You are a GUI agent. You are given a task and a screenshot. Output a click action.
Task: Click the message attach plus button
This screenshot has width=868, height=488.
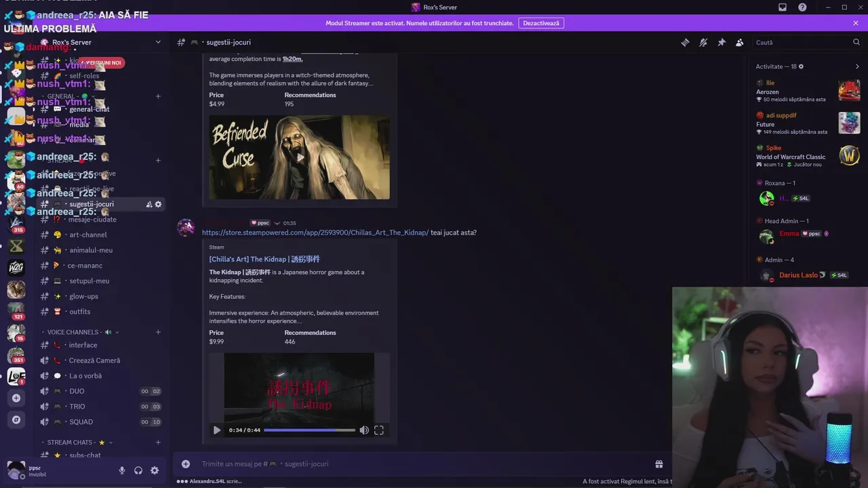click(186, 464)
